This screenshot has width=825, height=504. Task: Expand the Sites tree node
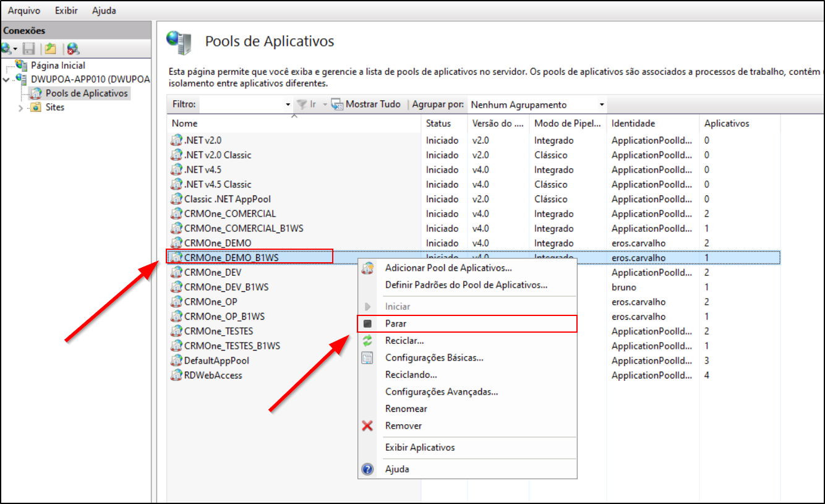tap(20, 108)
